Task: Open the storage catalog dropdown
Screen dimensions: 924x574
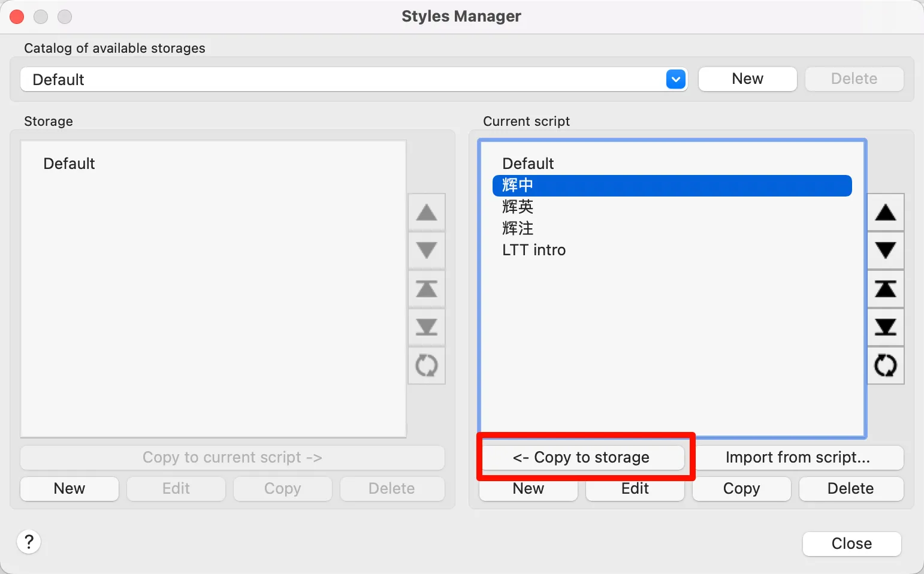Action: click(x=675, y=79)
